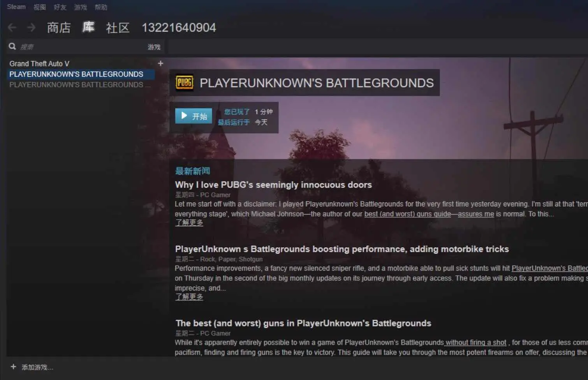This screenshot has height=380, width=588.
Task: Open the 游戏 filter dropdown
Action: pos(154,47)
